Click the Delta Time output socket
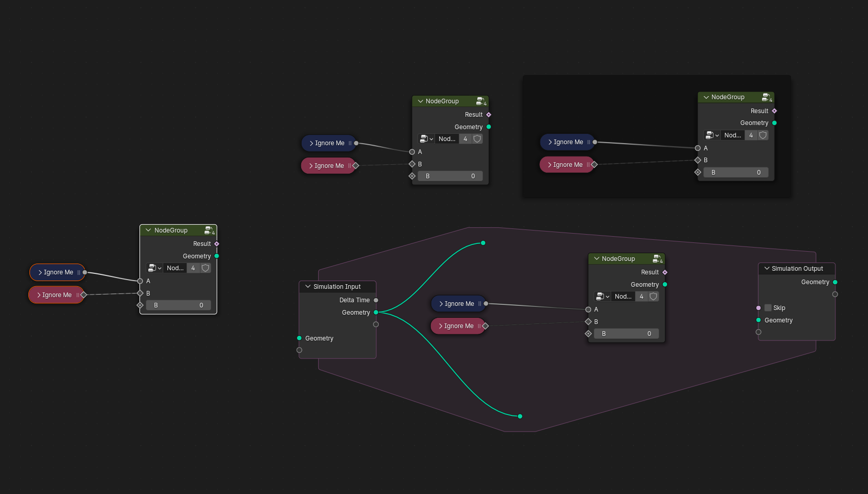 click(x=376, y=300)
